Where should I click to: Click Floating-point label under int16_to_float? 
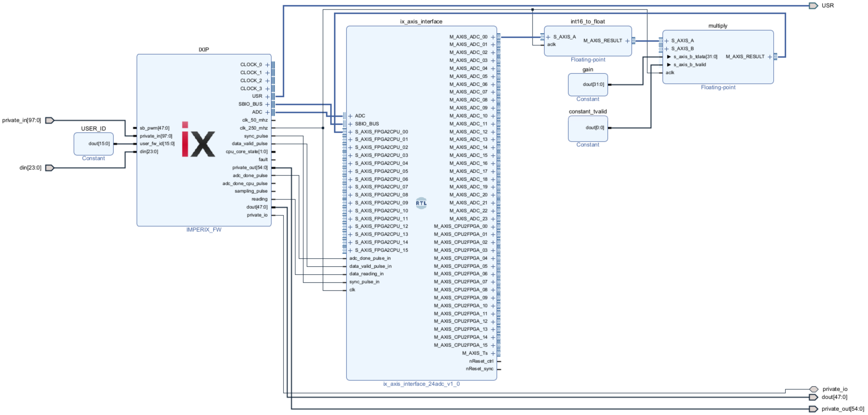(588, 60)
